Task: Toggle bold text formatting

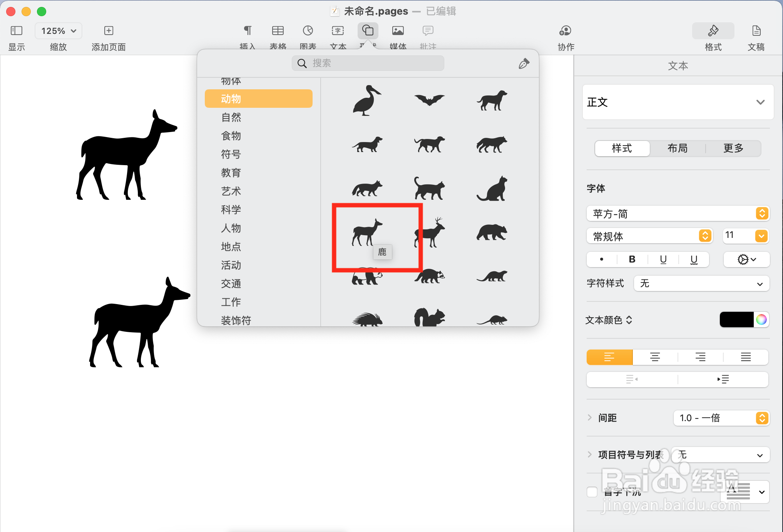Action: click(632, 259)
